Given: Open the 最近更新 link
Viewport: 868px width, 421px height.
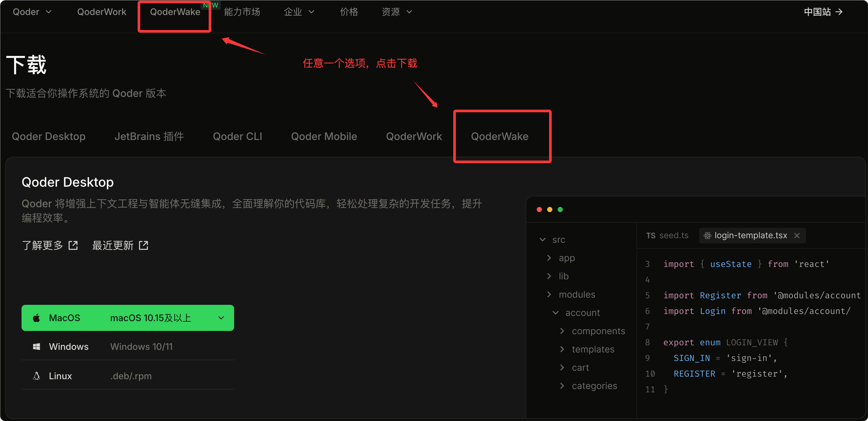Looking at the screenshot, I should 120,245.
